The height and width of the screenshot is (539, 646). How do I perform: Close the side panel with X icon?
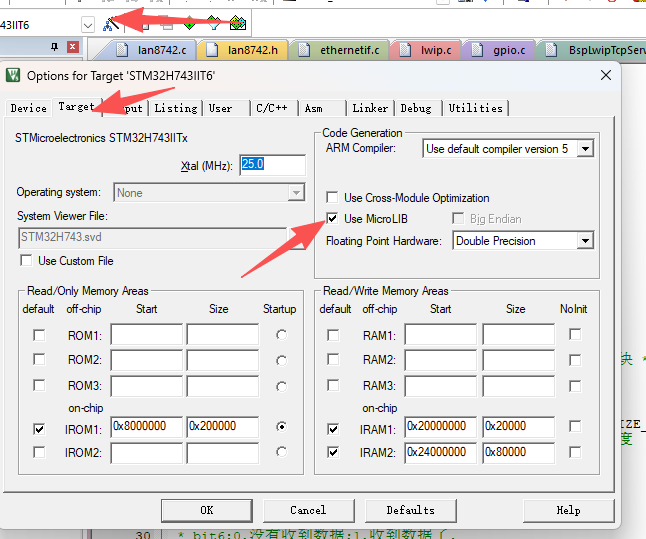[72, 47]
